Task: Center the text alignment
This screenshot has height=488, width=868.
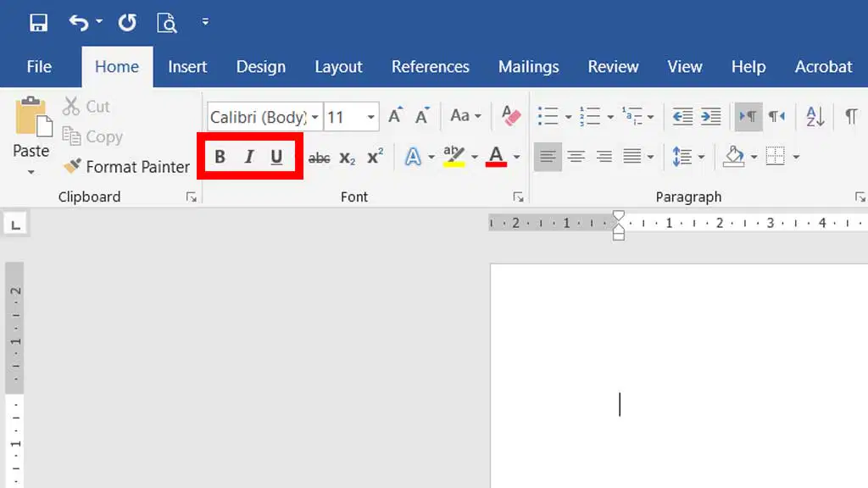Action: [x=576, y=157]
